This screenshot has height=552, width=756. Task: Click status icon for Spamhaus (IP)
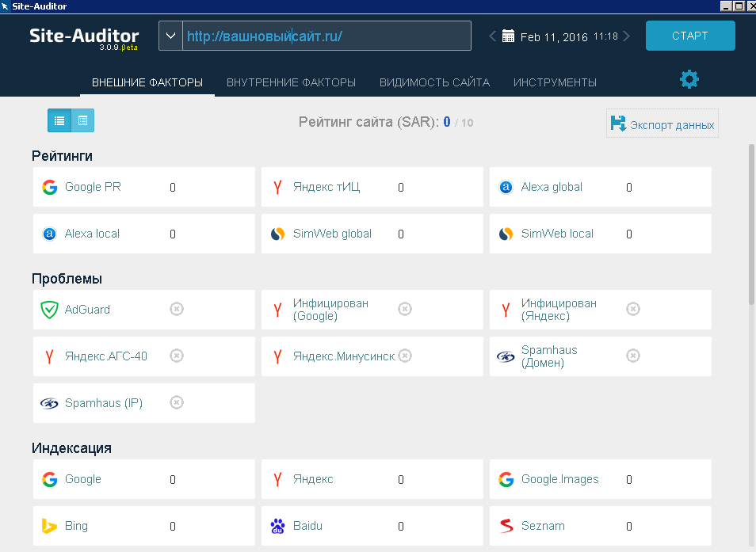pyautogui.click(x=177, y=402)
